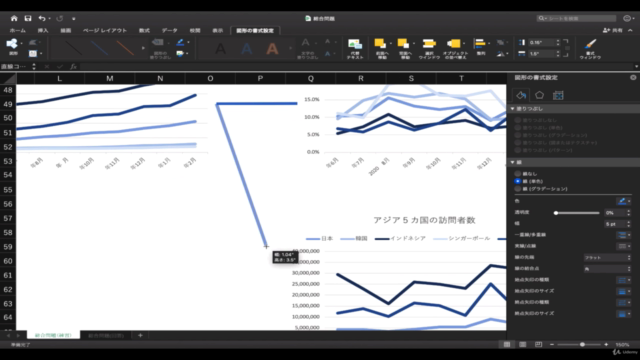
Task: Click the 共有 share button
Action: [x=613, y=31]
